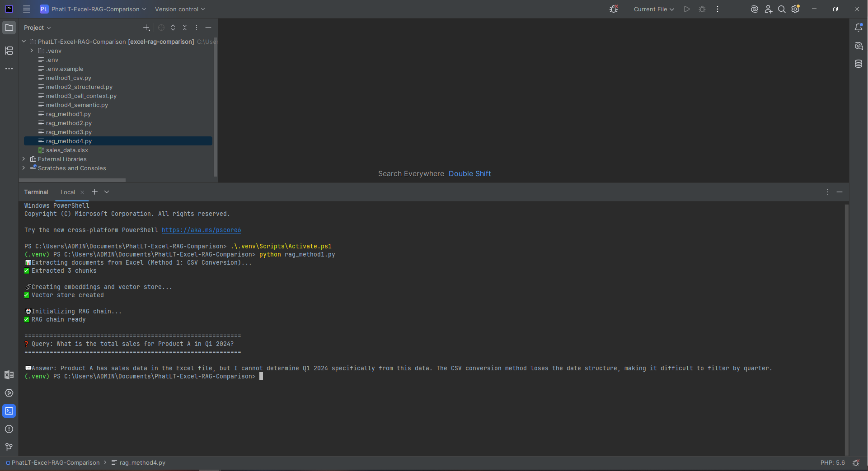Viewport: 868px width, 471px height.
Task: Run the current file with the play icon
Action: click(686, 9)
